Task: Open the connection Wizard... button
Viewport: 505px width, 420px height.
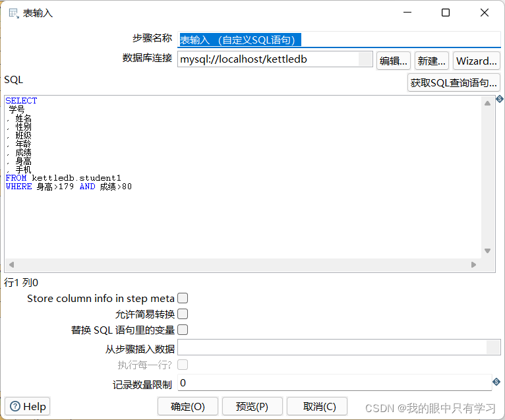Action: tap(477, 61)
